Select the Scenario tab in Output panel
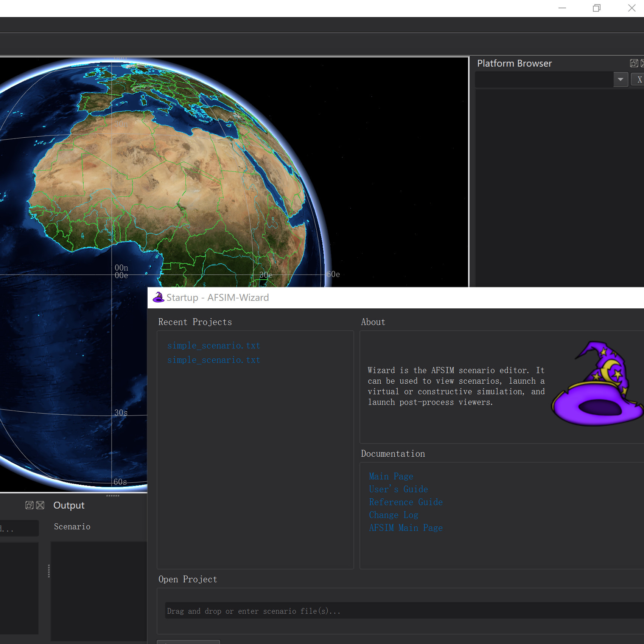 click(x=72, y=526)
